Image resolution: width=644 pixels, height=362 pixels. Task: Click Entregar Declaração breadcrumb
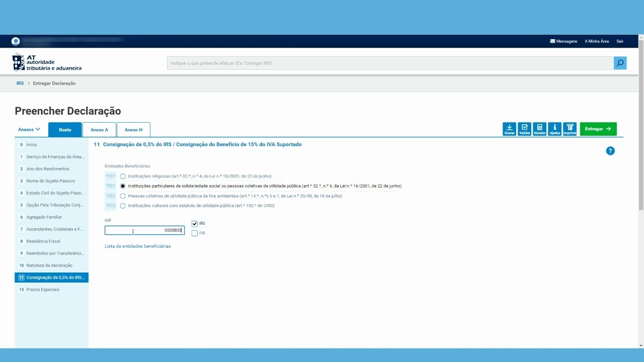(54, 83)
